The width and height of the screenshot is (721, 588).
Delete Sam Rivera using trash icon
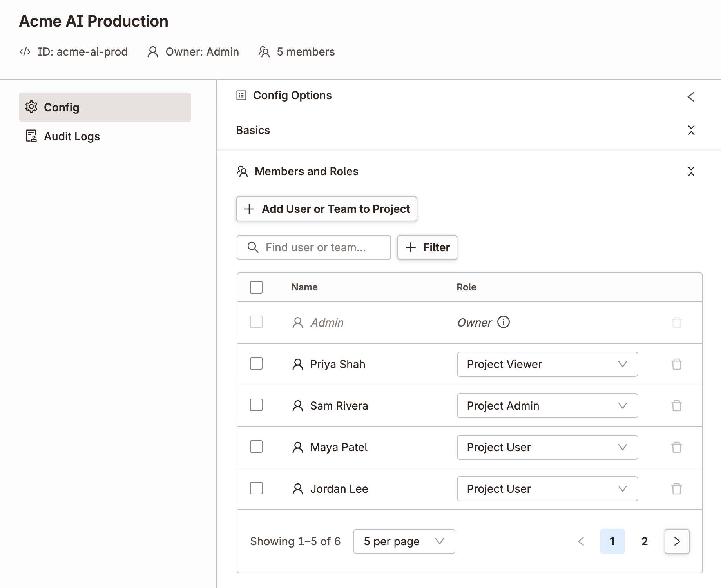[677, 406]
